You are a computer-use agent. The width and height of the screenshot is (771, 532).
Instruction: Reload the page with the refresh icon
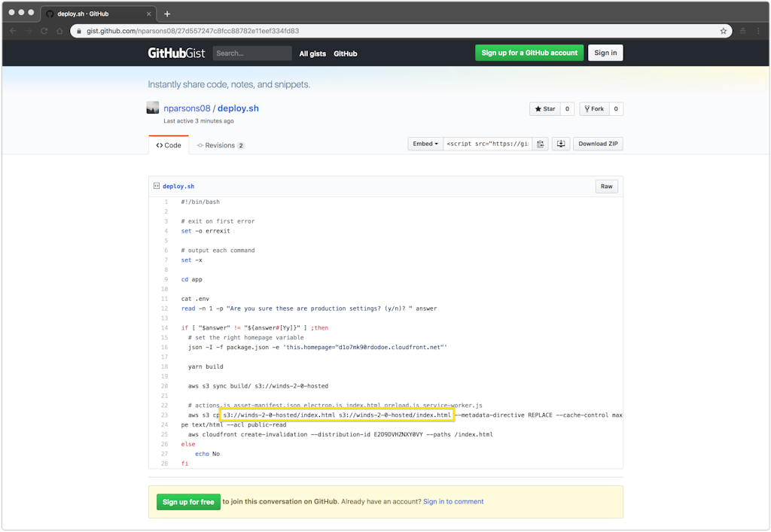(x=44, y=31)
